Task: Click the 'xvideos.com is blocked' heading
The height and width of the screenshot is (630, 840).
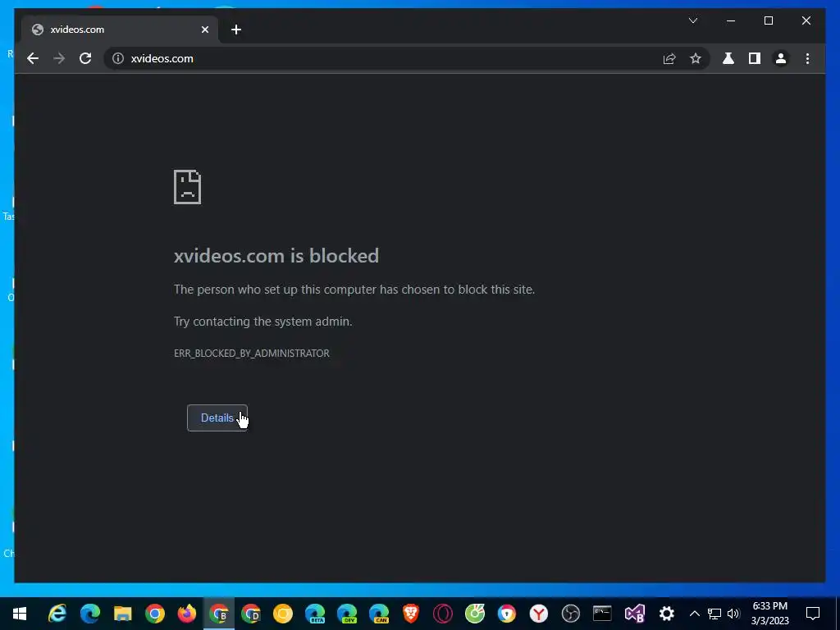Action: [x=276, y=256]
